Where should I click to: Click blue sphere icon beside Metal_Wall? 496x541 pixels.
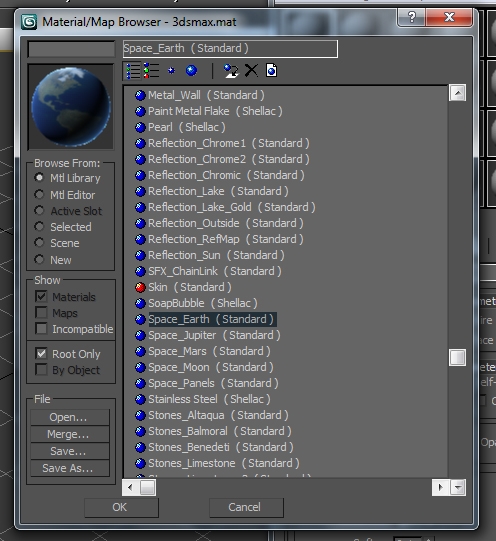(x=140, y=96)
